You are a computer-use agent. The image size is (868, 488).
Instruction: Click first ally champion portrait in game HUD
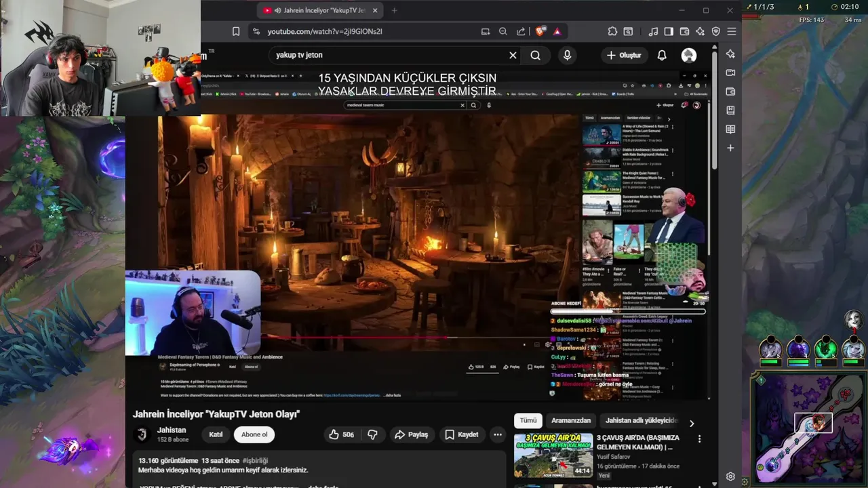click(x=770, y=348)
